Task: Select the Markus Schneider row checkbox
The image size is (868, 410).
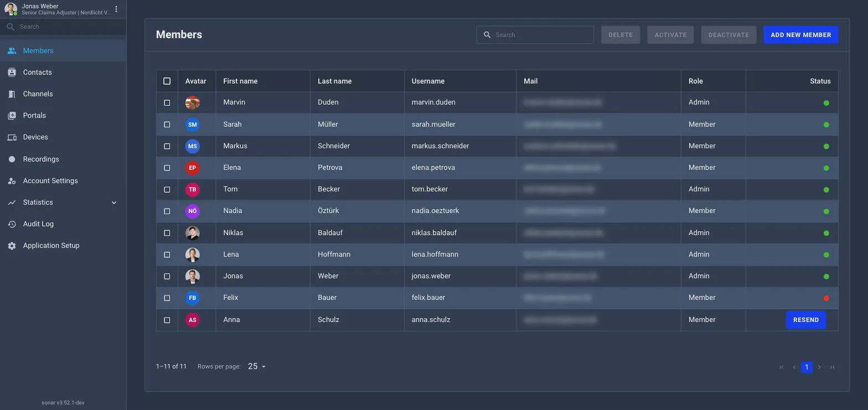Action: tap(167, 146)
